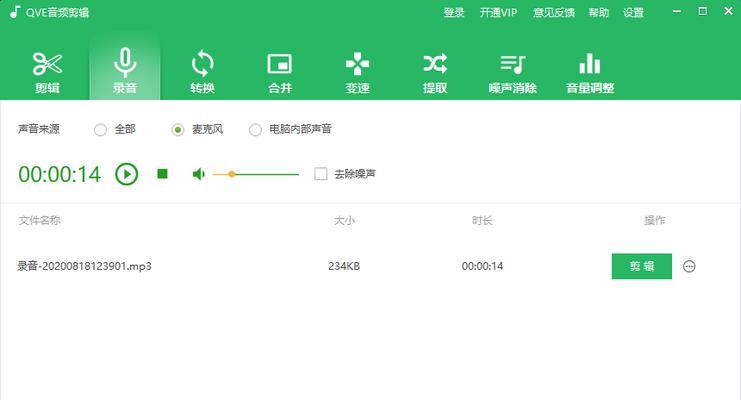
Task: Click the QVE音频剪辑 music note logo
Action: coord(15,12)
